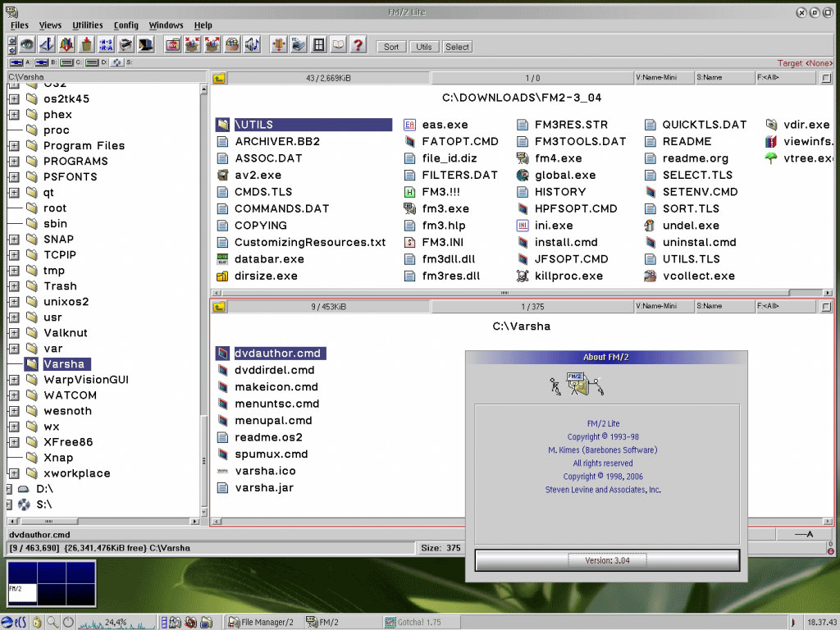Select the vtree.ex green tree icon
The image size is (840, 630).
(771, 158)
